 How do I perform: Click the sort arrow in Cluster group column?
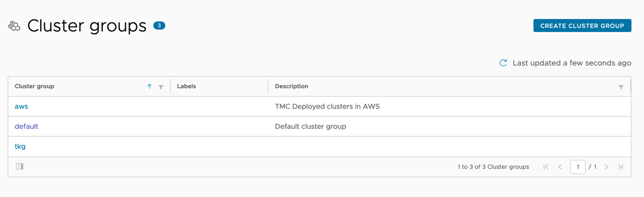[x=150, y=86]
